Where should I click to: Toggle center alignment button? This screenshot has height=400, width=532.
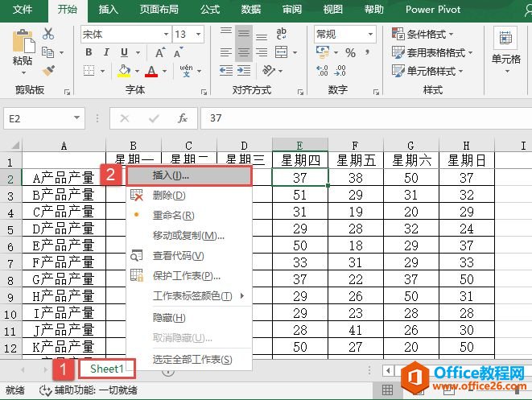click(244, 53)
